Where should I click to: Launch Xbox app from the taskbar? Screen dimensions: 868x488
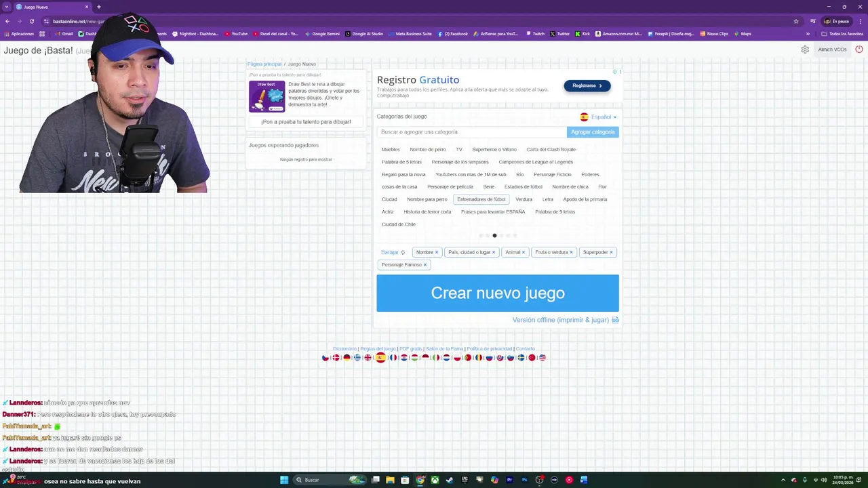435,480
